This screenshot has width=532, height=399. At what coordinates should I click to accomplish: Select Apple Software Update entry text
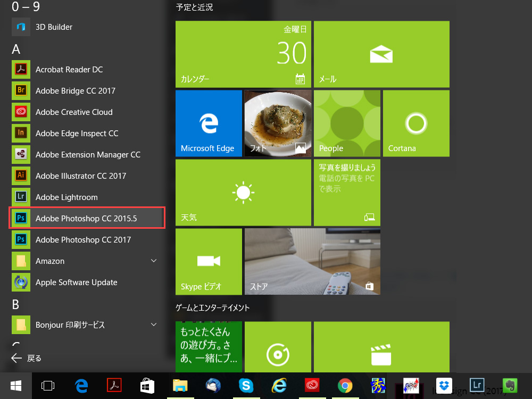[x=76, y=282]
